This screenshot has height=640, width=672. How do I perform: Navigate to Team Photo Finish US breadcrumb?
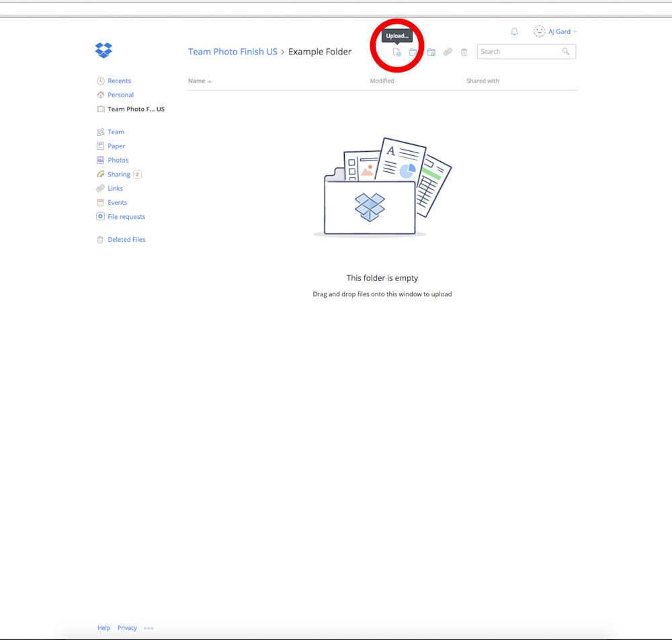click(233, 52)
